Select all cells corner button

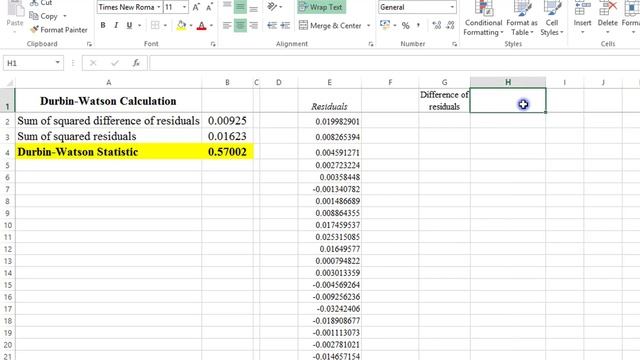[8, 82]
